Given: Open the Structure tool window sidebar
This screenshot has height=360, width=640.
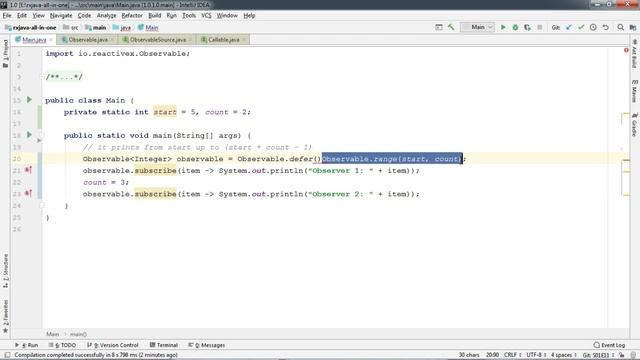Looking at the screenshot, I should [x=5, y=271].
